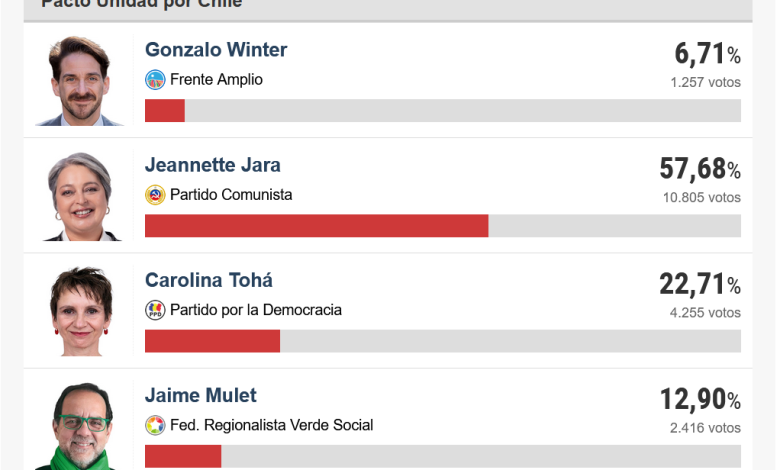Open Jeannette Jara's candidate photo
Screen dimensions: 780x470
[80, 196]
